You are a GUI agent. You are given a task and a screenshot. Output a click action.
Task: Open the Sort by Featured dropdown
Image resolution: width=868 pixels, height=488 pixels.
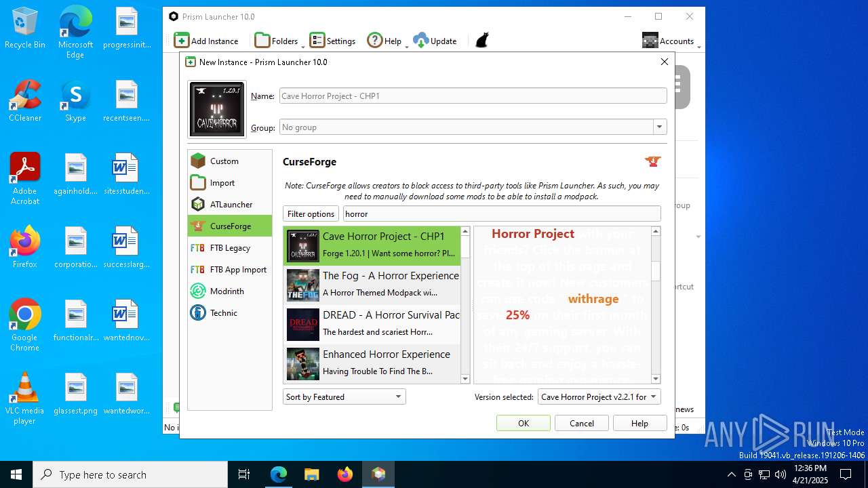pyautogui.click(x=344, y=396)
